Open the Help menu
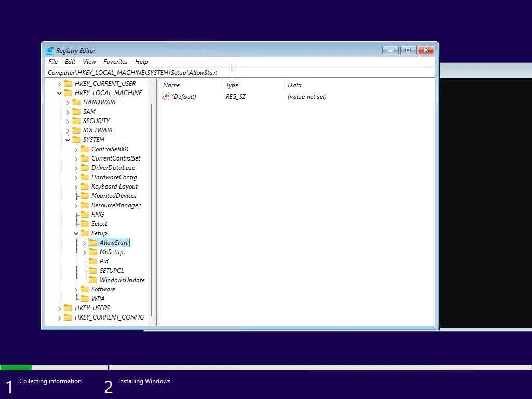This screenshot has width=532, height=399. [x=141, y=62]
